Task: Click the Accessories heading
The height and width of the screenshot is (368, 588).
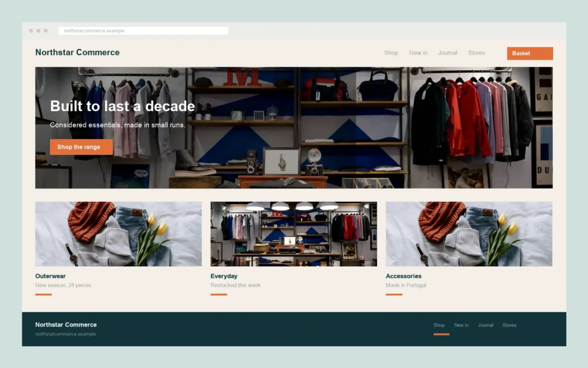Action: [x=404, y=276]
